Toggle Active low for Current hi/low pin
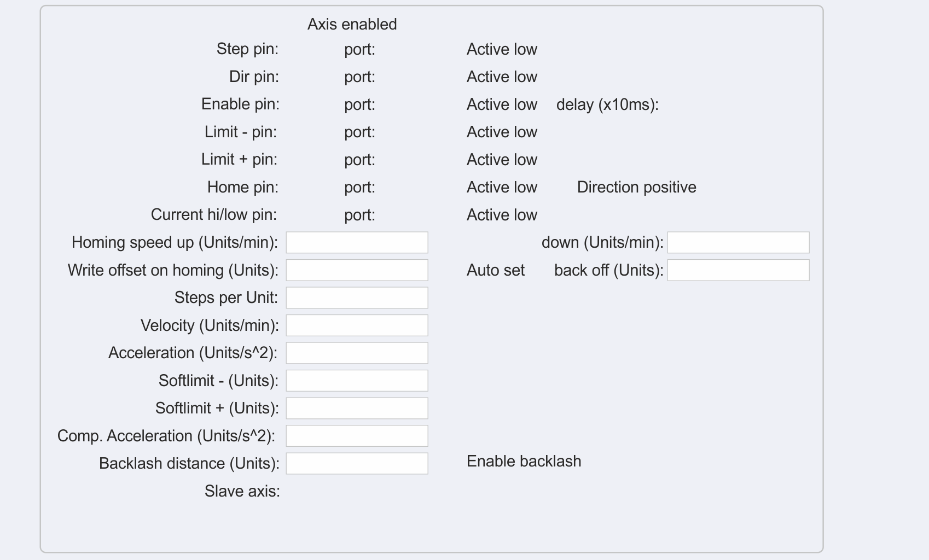Image resolution: width=929 pixels, height=560 pixels. (501, 215)
